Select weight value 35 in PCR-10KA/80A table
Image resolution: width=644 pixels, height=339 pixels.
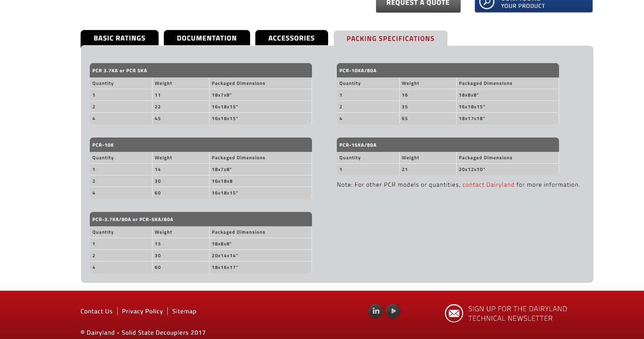pyautogui.click(x=428, y=107)
